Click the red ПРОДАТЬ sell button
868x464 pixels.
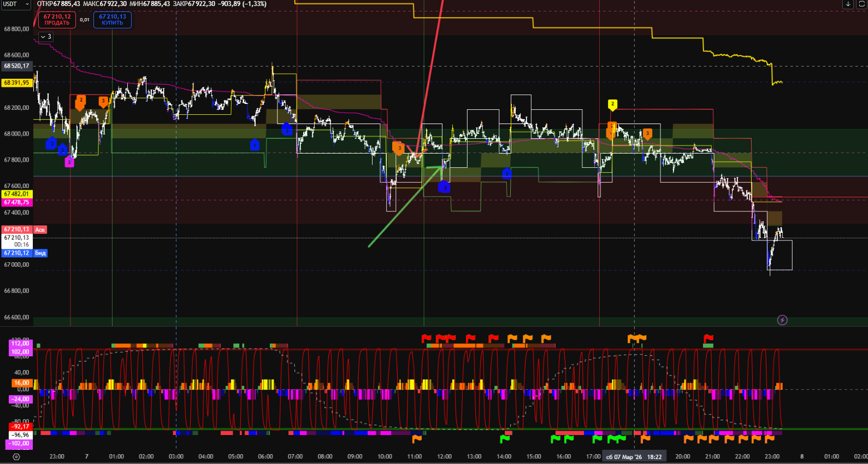57,20
